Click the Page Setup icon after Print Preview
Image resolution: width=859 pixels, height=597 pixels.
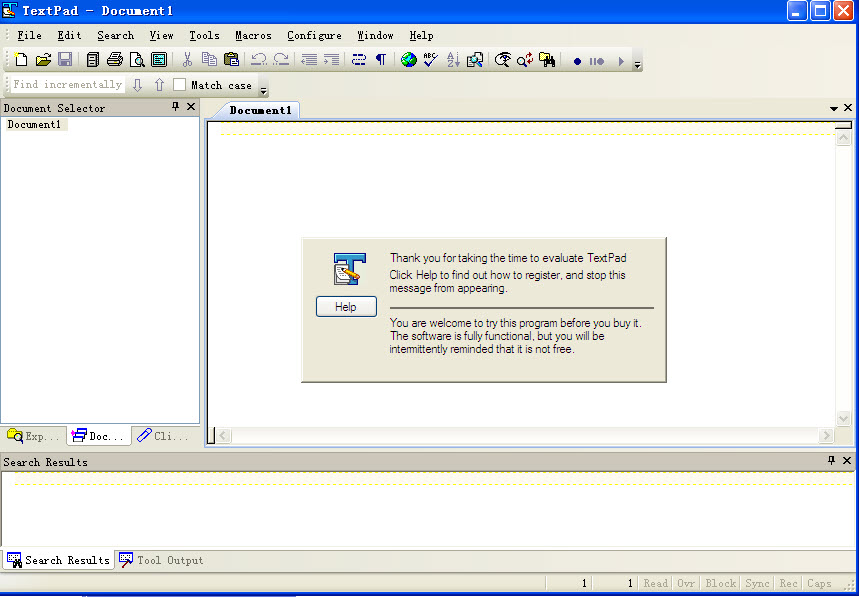click(159, 59)
